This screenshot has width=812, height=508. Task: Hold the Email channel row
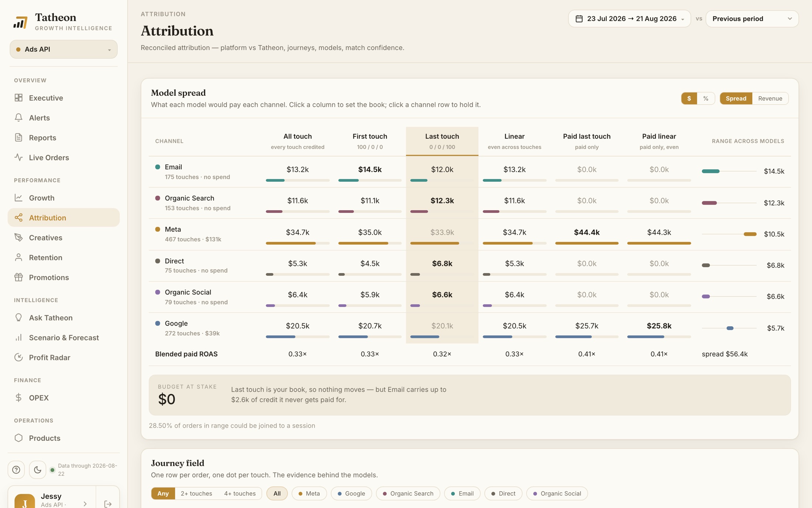point(469,172)
